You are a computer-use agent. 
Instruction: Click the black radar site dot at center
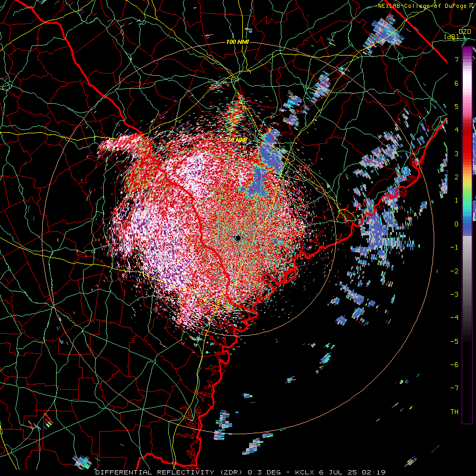(238, 238)
